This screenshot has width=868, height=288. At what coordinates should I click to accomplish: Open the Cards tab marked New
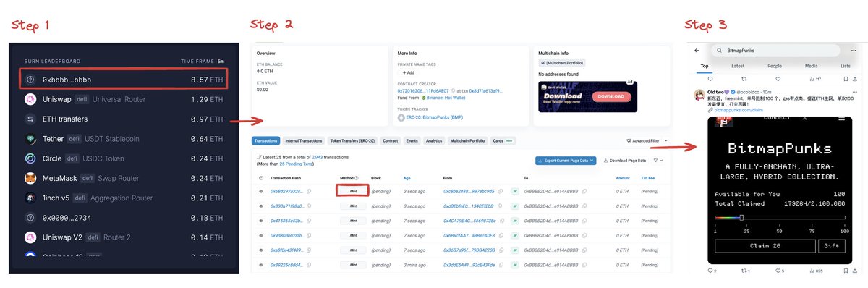pos(503,140)
